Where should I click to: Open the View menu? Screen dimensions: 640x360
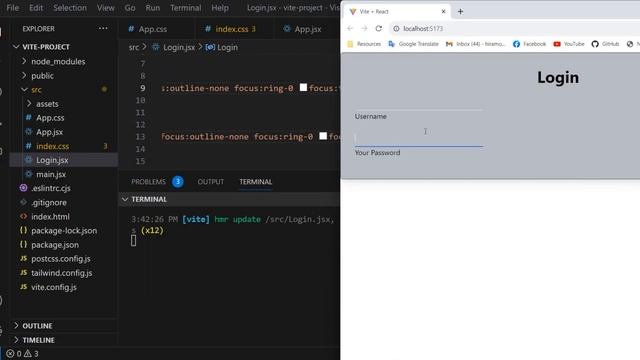(105, 8)
